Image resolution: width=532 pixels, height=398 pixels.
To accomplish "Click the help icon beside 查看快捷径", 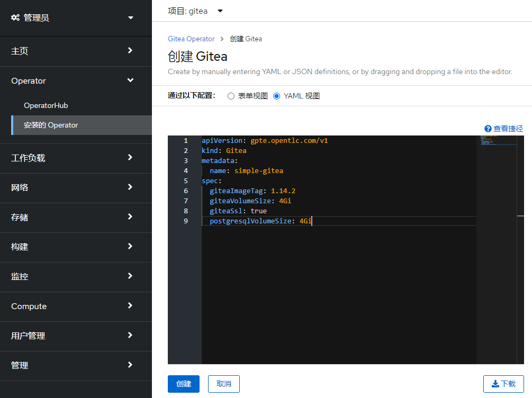I will point(487,128).
